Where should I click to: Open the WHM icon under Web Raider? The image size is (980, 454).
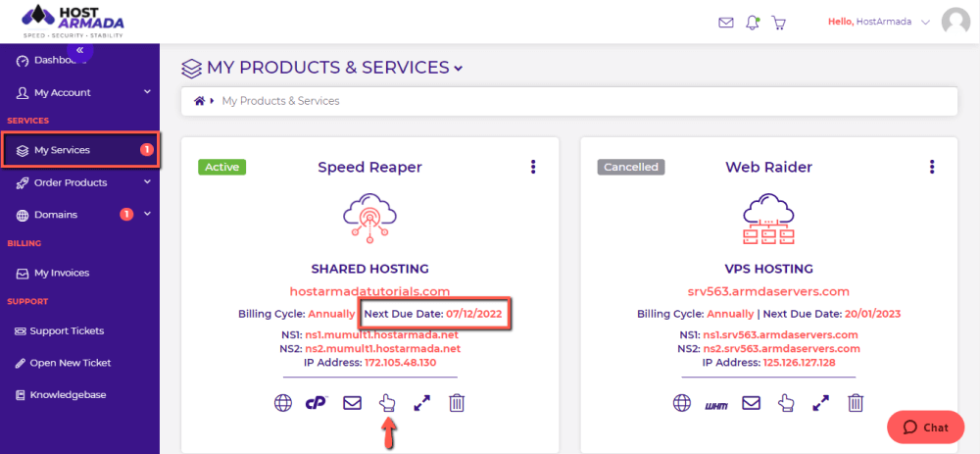pos(716,403)
